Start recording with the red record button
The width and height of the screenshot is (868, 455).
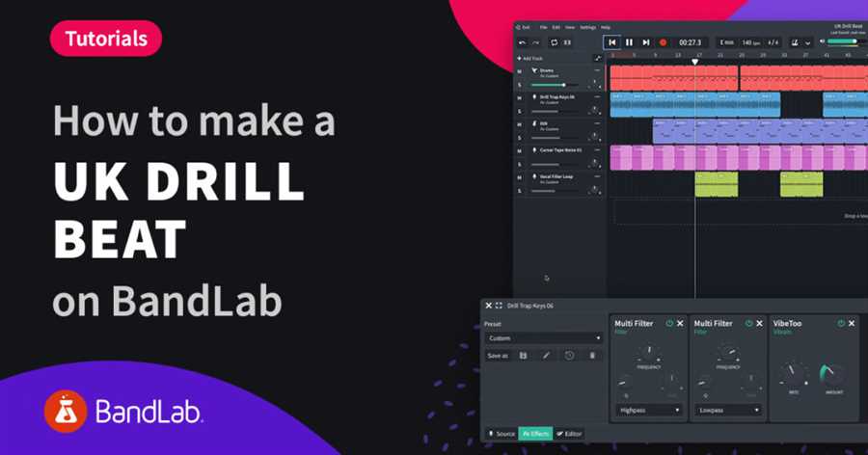(x=663, y=42)
